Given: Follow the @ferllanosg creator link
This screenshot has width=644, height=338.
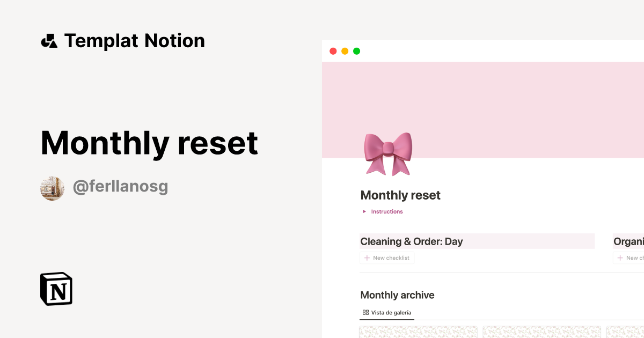Looking at the screenshot, I should 120,186.
